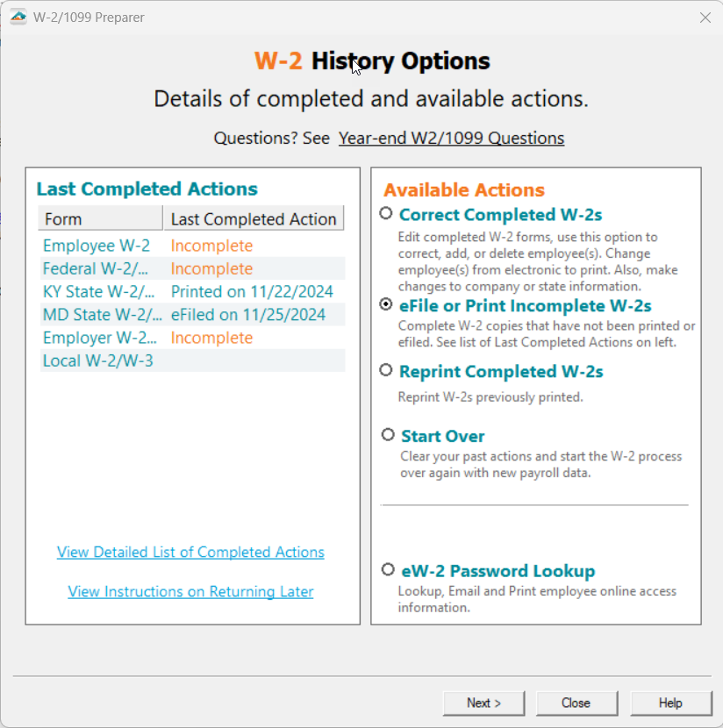
Task: Select Reprint Completed W-2s radio button
Action: pos(386,371)
